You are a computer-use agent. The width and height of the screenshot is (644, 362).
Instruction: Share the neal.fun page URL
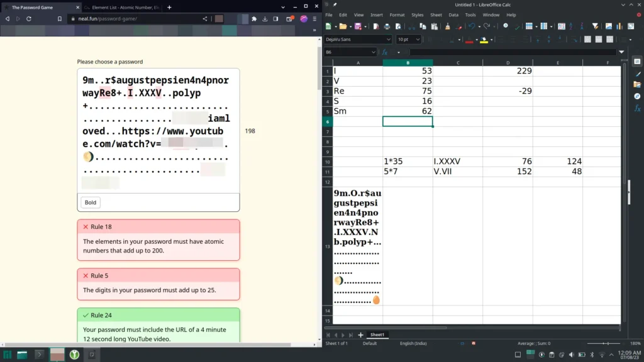point(204,18)
